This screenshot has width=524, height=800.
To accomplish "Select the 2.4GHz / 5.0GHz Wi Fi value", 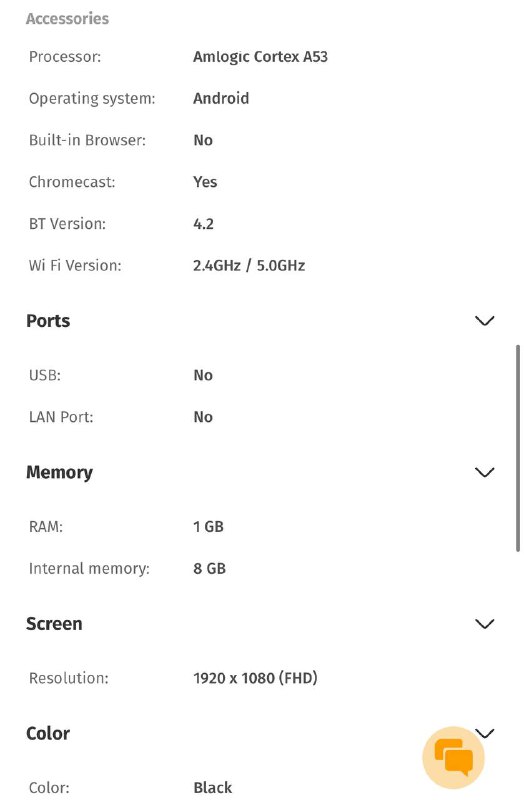I will pyautogui.click(x=249, y=266).
